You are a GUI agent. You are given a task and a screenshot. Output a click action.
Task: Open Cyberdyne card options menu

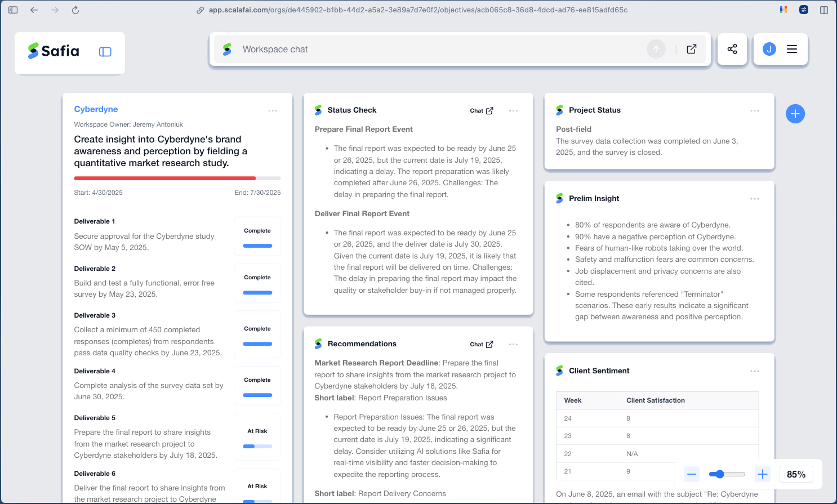coord(273,111)
